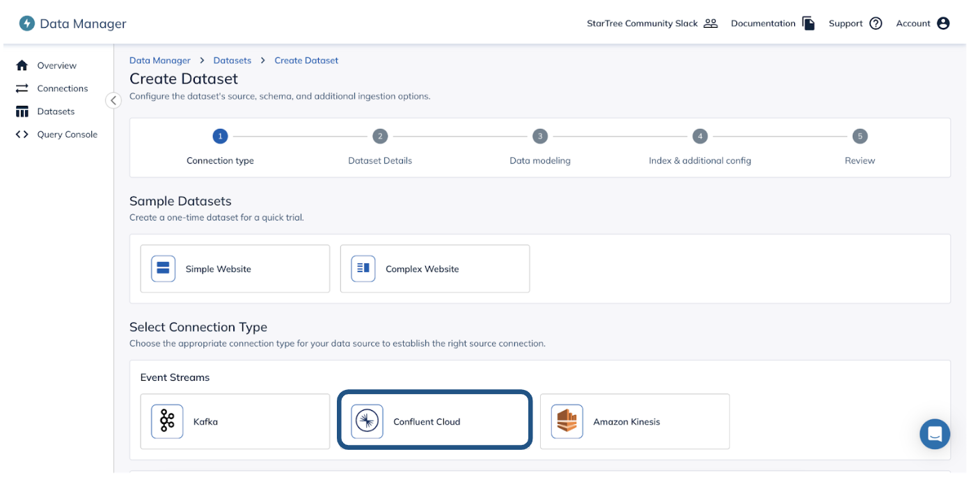Select the Kafka connection icon
Screen dimensions: 980x486
(x=166, y=421)
